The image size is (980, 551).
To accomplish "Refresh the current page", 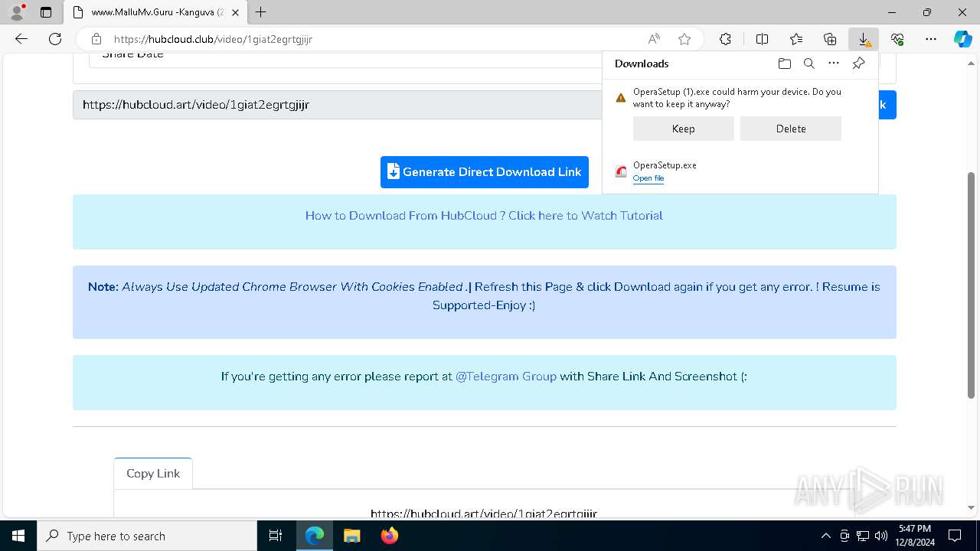I will pyautogui.click(x=55, y=39).
